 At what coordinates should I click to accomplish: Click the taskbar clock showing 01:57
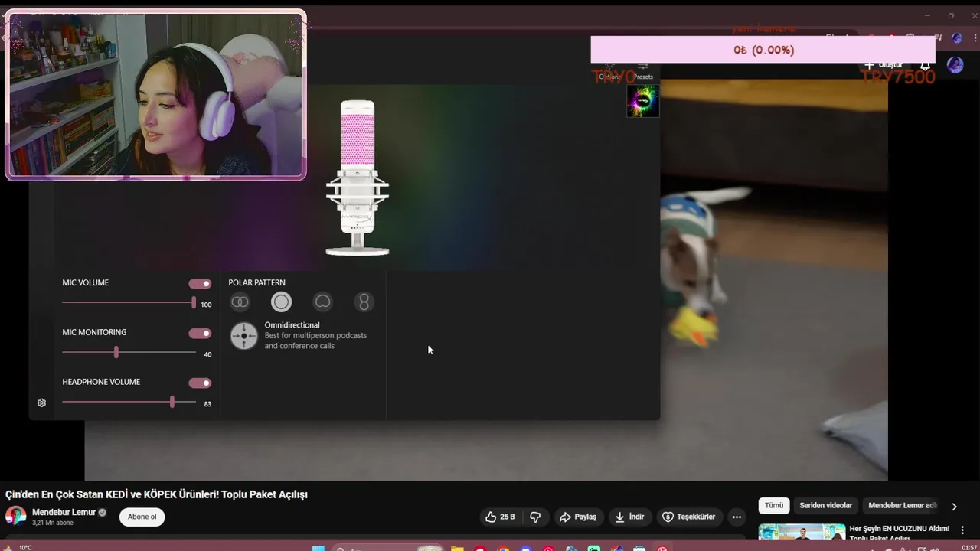click(969, 547)
